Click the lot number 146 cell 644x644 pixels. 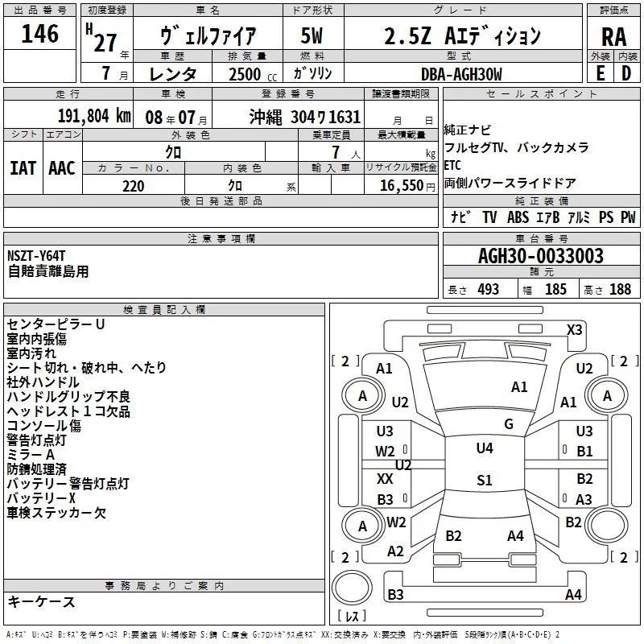40,34
